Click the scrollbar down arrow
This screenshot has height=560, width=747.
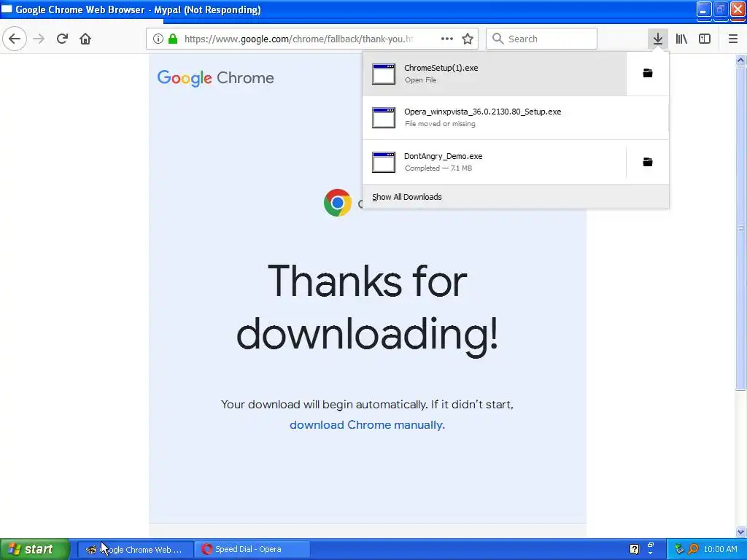click(740, 532)
